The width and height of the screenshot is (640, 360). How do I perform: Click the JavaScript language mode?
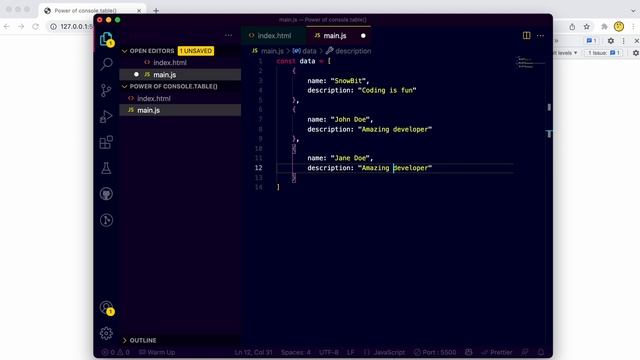click(384, 352)
